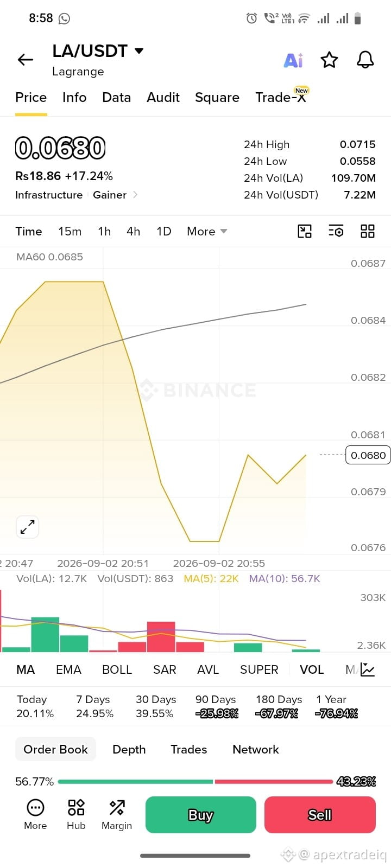Open the Depth tab

point(129,749)
